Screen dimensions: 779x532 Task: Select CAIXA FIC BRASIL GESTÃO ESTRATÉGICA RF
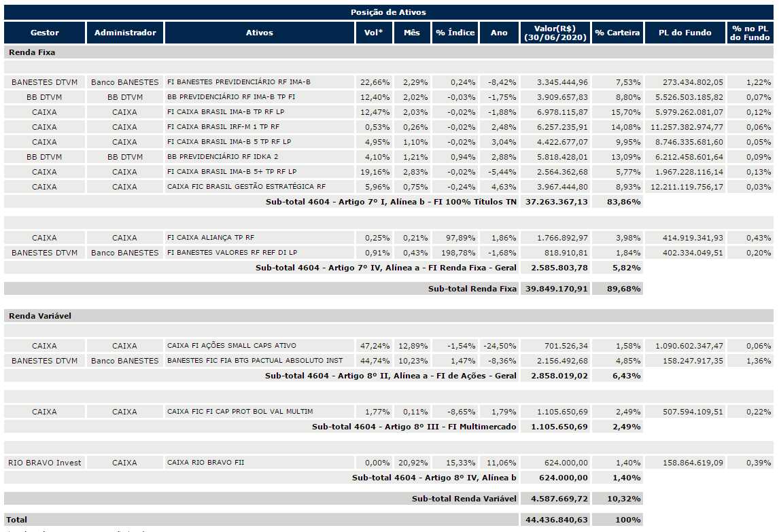[x=247, y=186]
